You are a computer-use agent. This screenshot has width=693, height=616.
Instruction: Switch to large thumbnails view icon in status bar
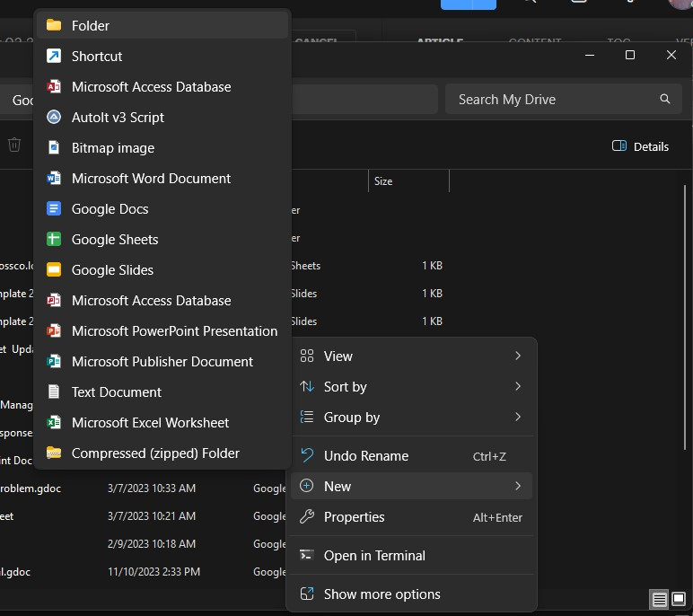click(679, 599)
